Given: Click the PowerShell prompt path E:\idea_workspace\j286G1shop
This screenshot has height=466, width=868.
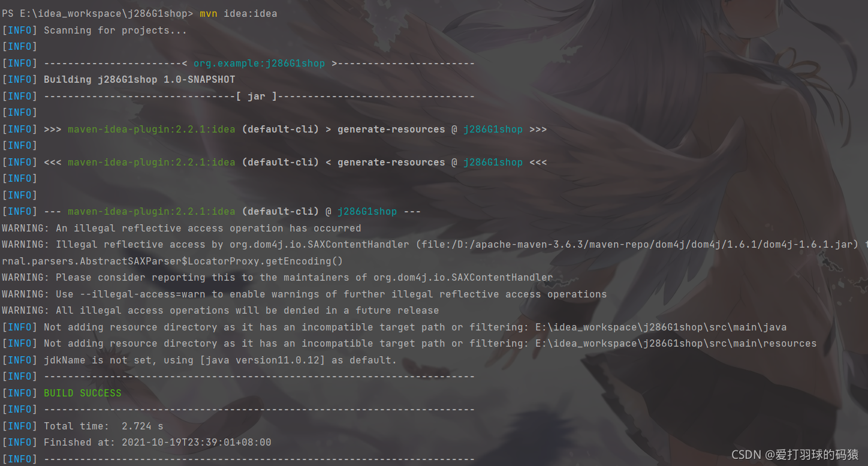Looking at the screenshot, I should (104, 13).
